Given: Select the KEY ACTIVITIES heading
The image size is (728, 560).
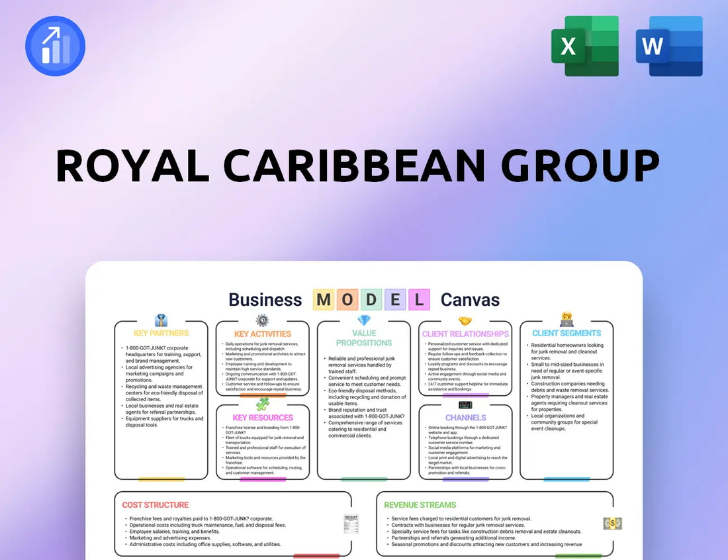Looking at the screenshot, I should 262,334.
